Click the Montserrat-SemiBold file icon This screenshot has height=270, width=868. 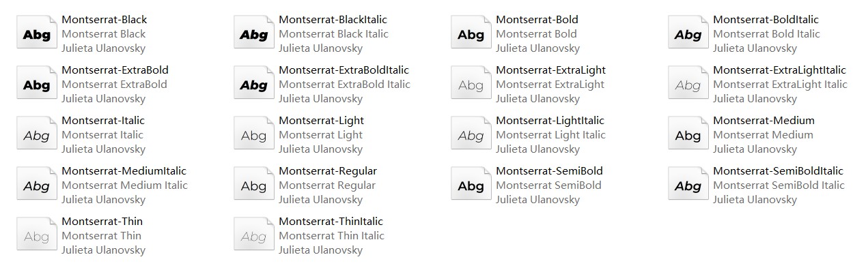coord(471,185)
